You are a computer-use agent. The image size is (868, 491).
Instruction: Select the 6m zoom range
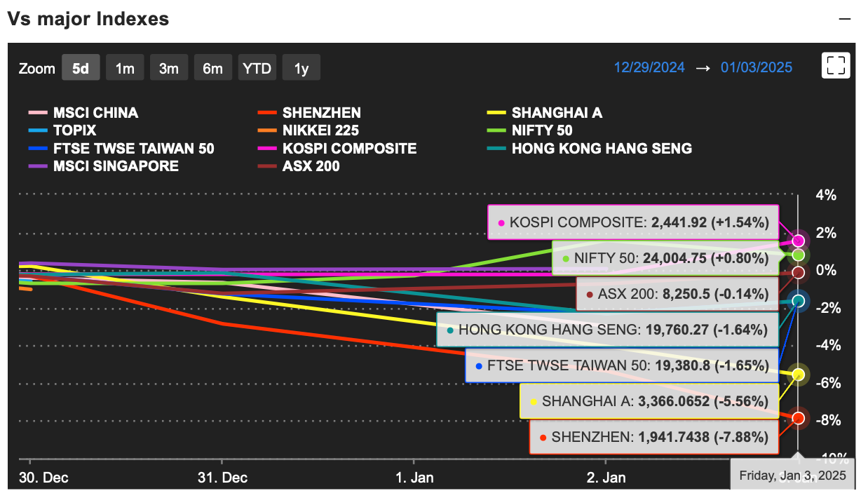(x=213, y=68)
